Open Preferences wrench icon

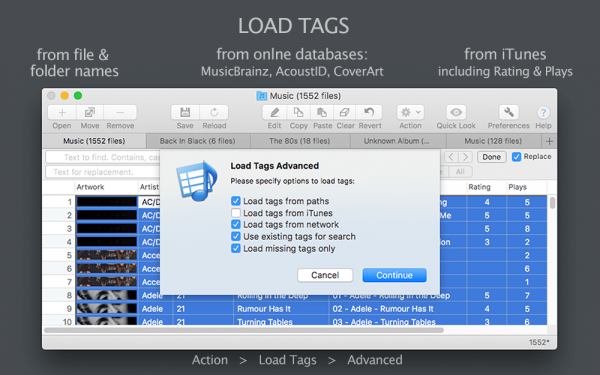pos(509,112)
